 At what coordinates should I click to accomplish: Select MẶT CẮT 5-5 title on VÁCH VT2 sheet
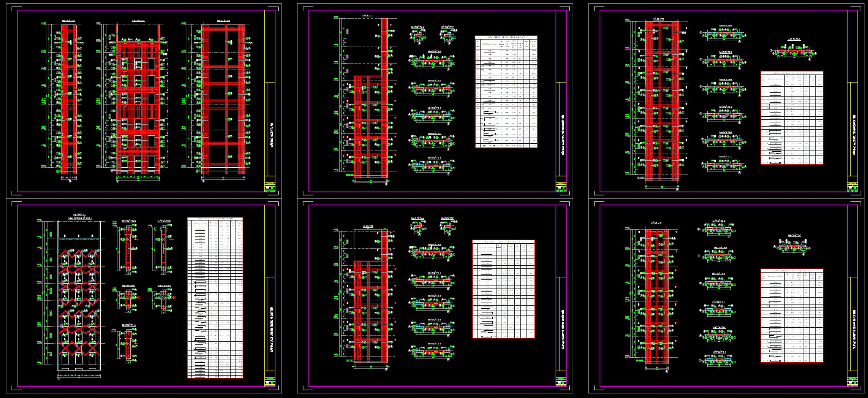click(x=434, y=244)
